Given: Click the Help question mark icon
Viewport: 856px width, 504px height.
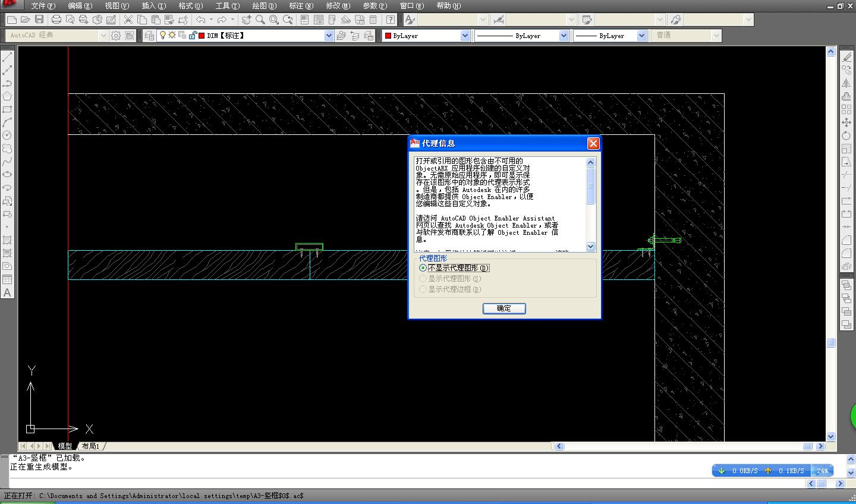Looking at the screenshot, I should pyautogui.click(x=391, y=20).
